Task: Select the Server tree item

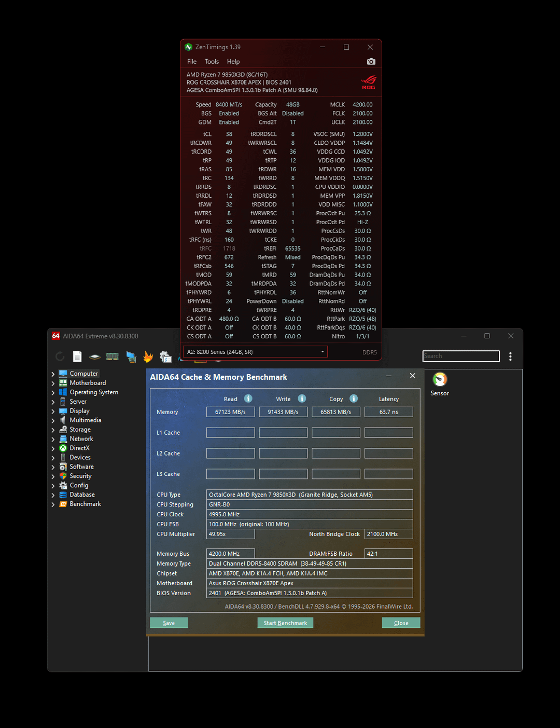Action: point(78,402)
